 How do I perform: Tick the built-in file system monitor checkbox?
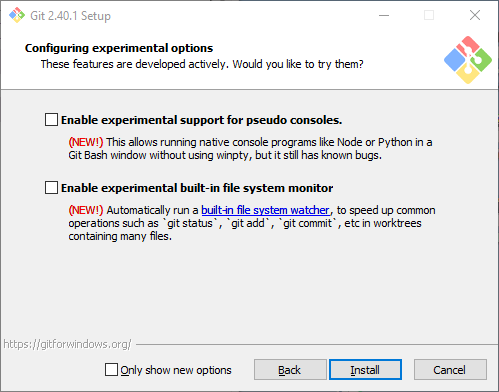point(51,188)
